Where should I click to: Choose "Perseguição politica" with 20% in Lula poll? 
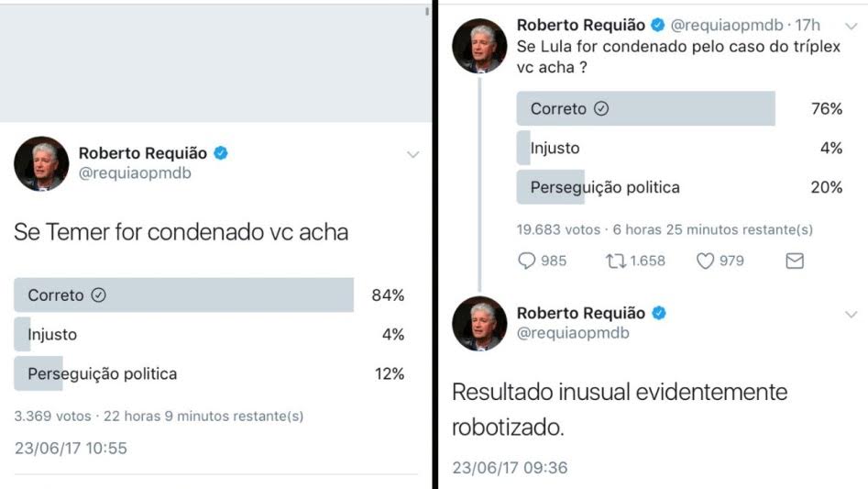click(605, 187)
